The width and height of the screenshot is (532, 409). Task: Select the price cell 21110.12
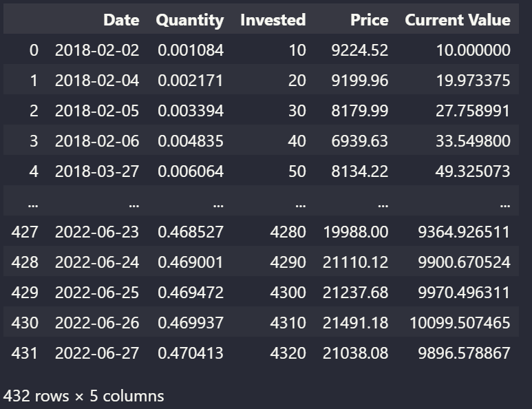(356, 262)
